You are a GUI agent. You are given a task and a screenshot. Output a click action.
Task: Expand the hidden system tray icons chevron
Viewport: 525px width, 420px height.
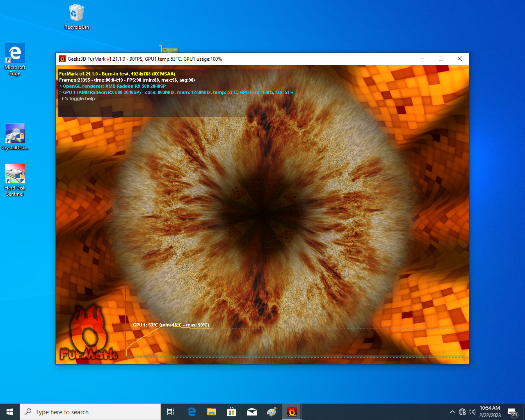(x=452, y=412)
